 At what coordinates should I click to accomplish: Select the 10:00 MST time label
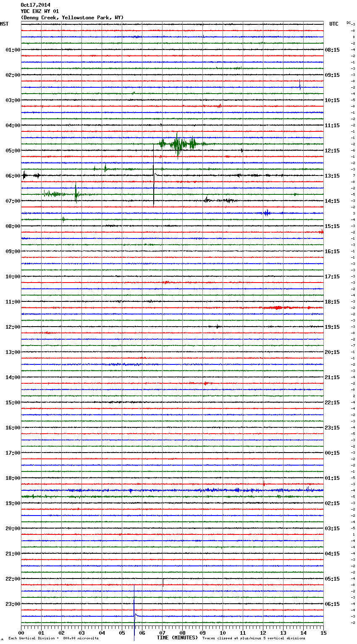click(x=13, y=277)
